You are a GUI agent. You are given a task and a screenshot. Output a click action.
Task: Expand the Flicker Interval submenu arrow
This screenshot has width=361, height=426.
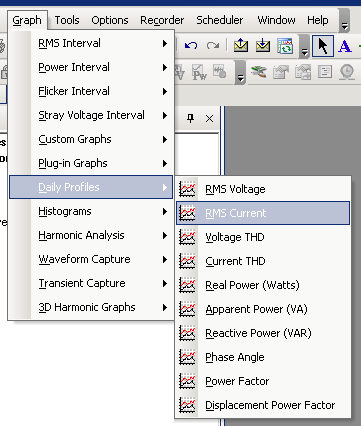(165, 91)
